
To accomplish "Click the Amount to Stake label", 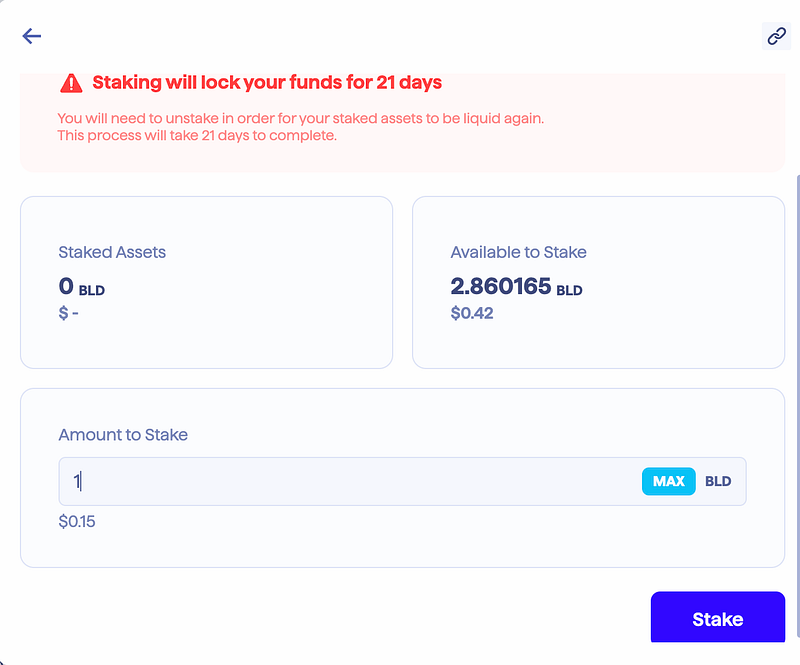I will pyautogui.click(x=123, y=435).
